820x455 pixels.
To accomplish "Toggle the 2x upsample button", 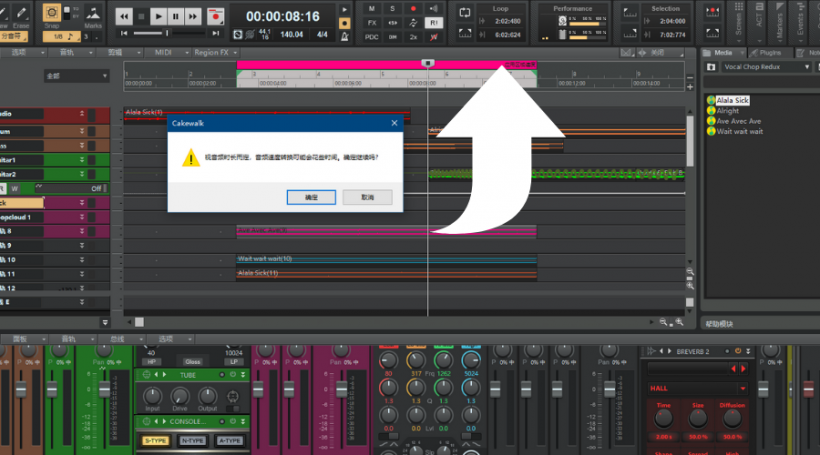I will (x=413, y=37).
